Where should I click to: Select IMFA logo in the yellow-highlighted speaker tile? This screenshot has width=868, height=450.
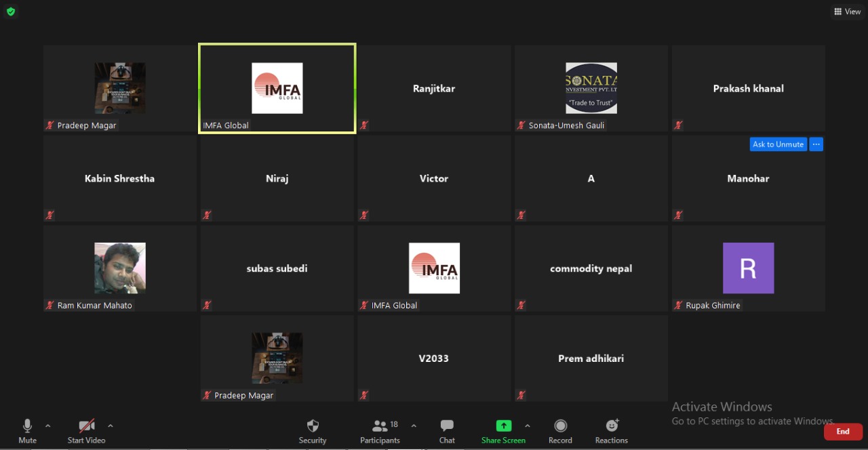[x=277, y=88]
